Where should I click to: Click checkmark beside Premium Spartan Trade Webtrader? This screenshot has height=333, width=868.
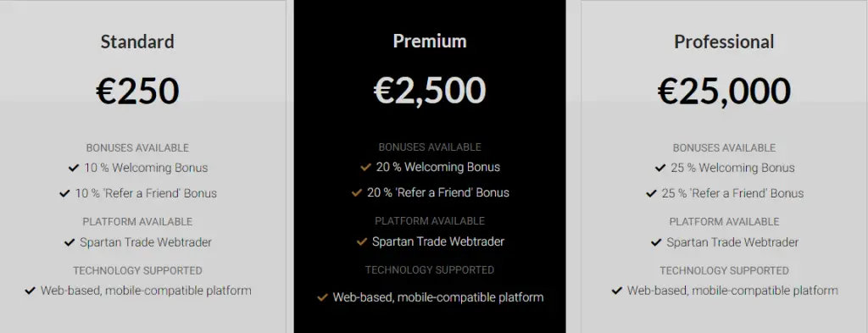[362, 241]
